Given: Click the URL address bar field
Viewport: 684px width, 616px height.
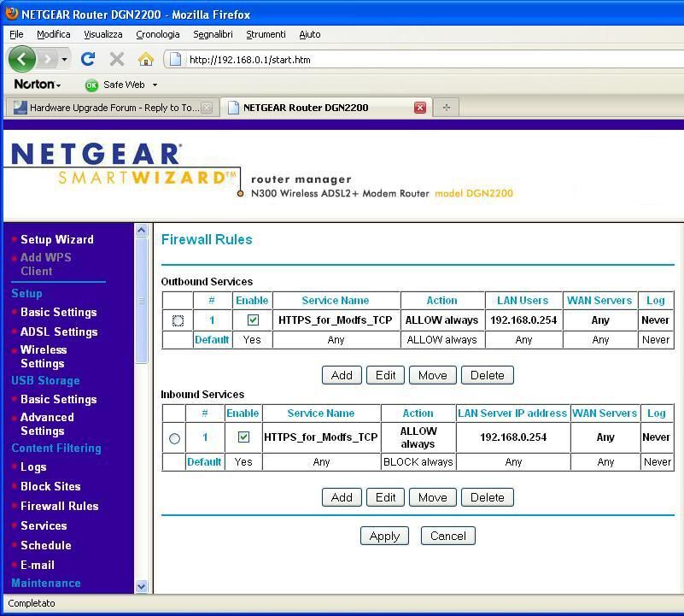Looking at the screenshot, I should click(x=427, y=59).
